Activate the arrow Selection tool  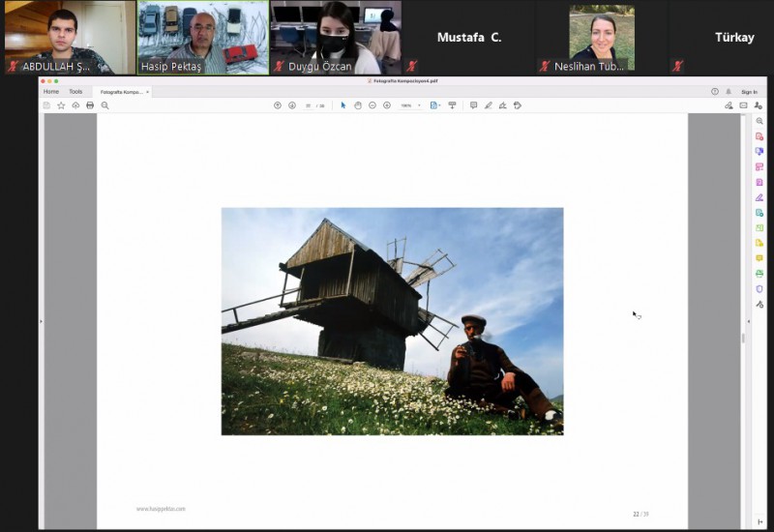(343, 105)
